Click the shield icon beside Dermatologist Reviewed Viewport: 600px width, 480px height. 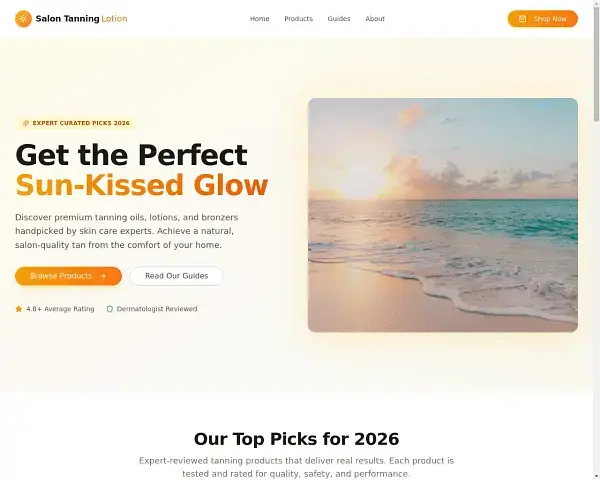click(109, 309)
